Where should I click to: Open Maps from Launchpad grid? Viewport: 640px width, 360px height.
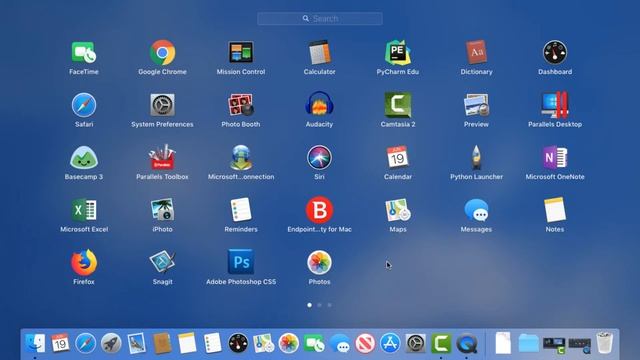pos(398,210)
